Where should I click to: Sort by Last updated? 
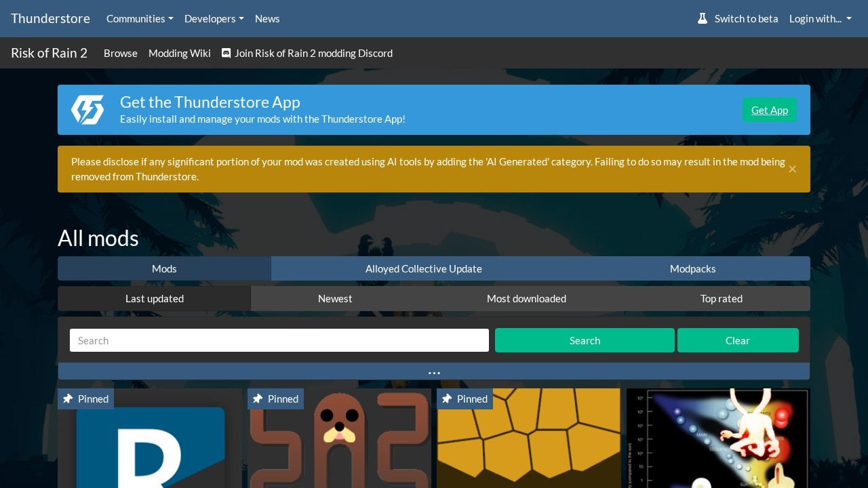155,298
